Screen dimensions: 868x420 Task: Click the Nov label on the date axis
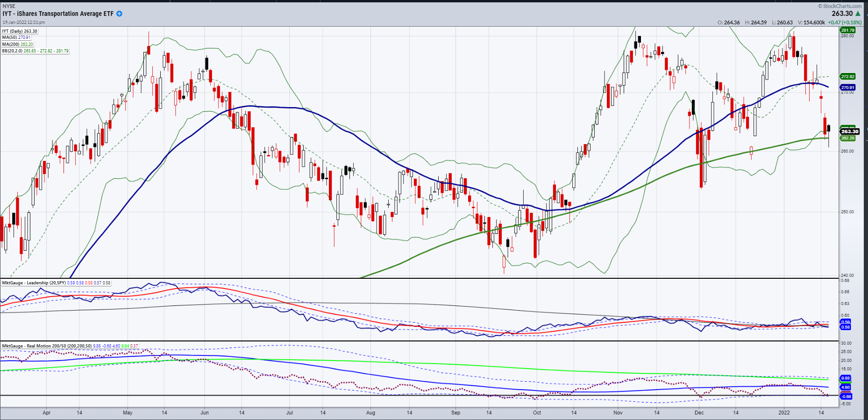(x=618, y=413)
